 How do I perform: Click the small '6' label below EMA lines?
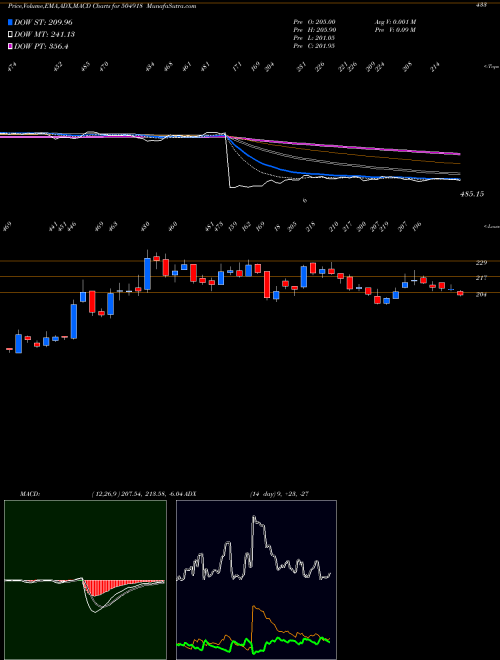tap(305, 201)
